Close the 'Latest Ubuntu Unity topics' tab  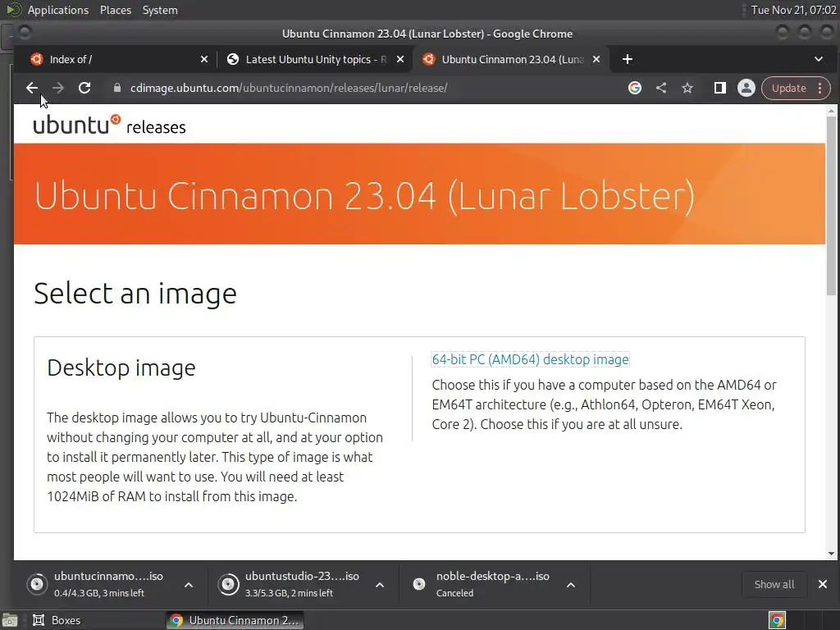[400, 59]
